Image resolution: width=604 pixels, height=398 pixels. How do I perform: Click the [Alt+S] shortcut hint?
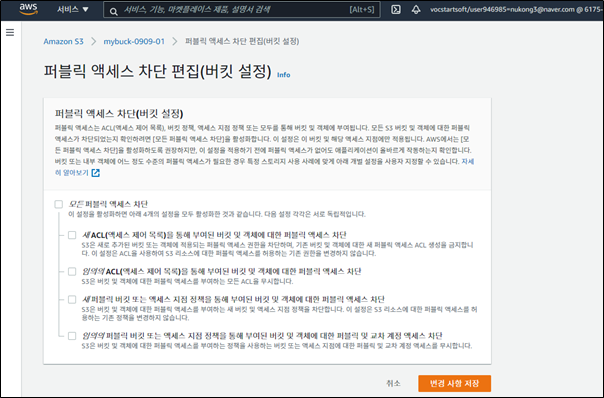tap(362, 10)
